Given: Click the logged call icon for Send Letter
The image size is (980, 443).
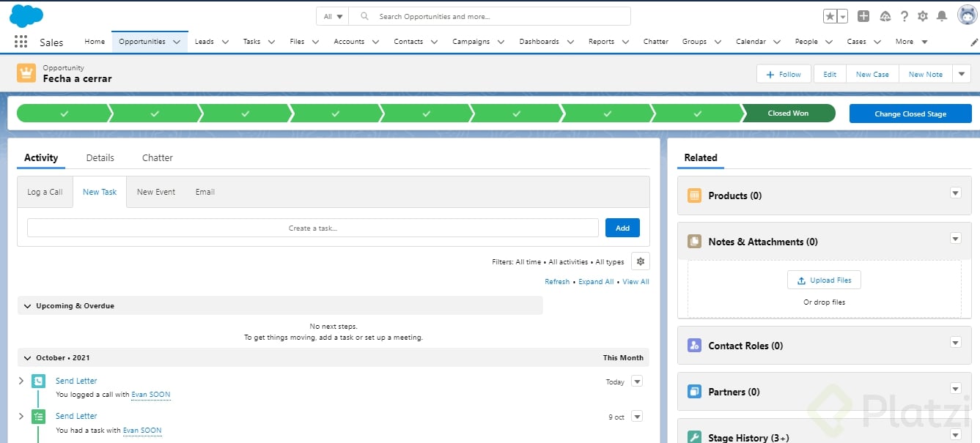Looking at the screenshot, I should pos(38,381).
